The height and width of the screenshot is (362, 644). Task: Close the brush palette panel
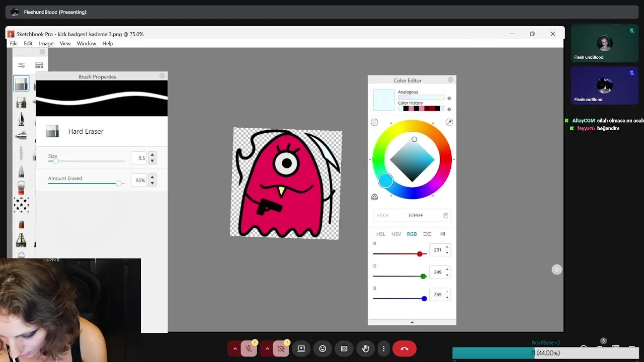[42, 52]
